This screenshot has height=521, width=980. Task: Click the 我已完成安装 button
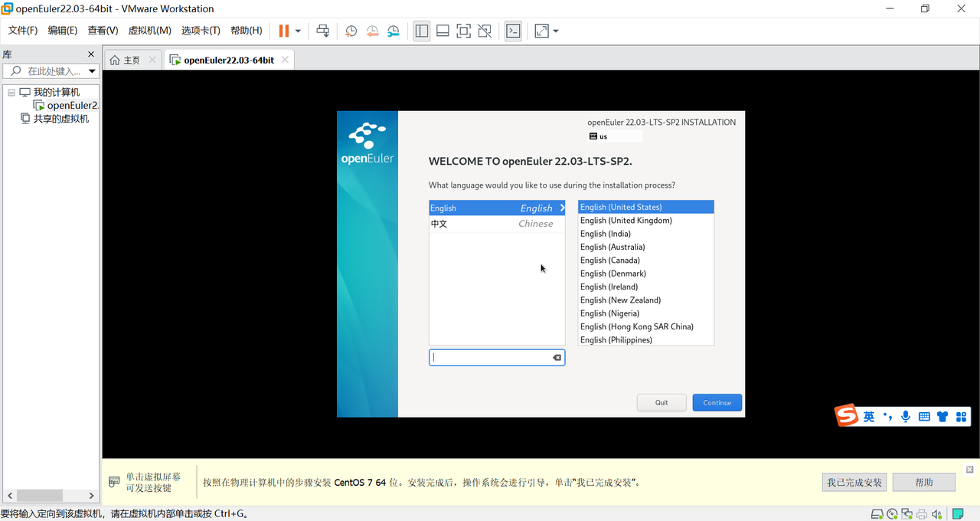tap(854, 483)
